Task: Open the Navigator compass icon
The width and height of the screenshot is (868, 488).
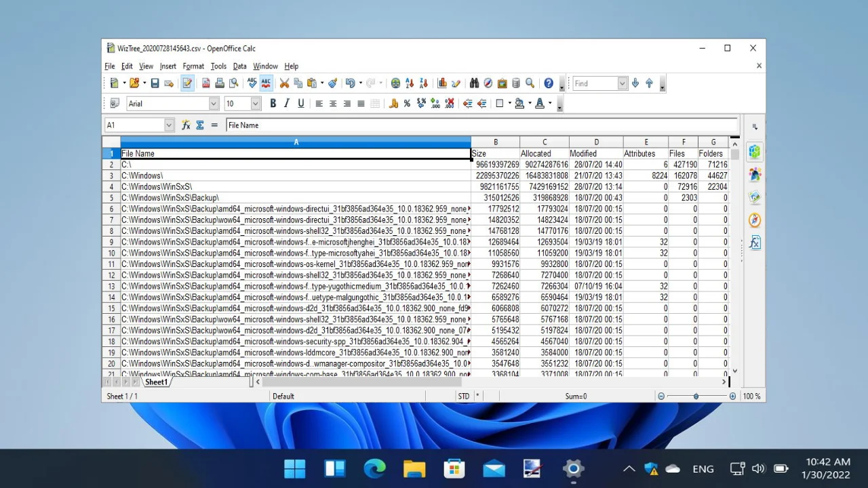Action: point(488,83)
